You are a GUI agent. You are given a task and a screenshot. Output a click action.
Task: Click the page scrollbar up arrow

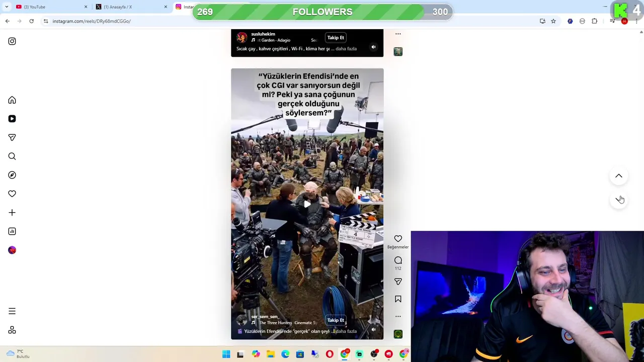(x=641, y=32)
